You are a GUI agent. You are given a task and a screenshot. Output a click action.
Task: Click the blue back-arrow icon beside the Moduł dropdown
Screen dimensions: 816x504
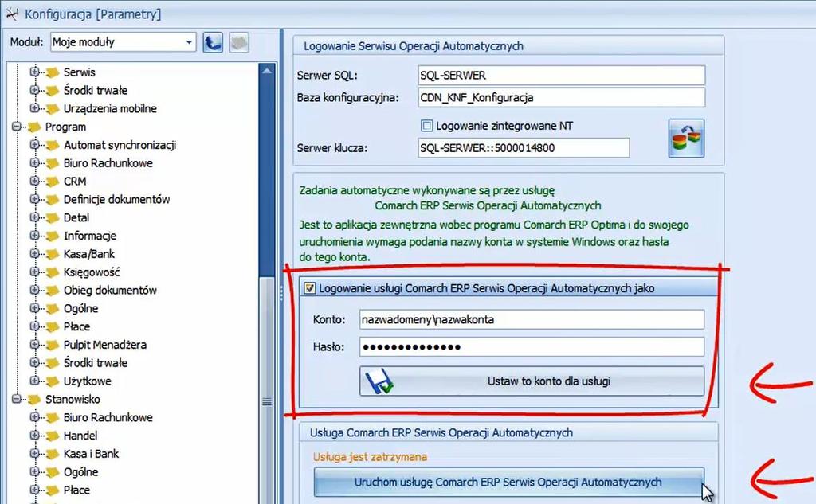212,42
